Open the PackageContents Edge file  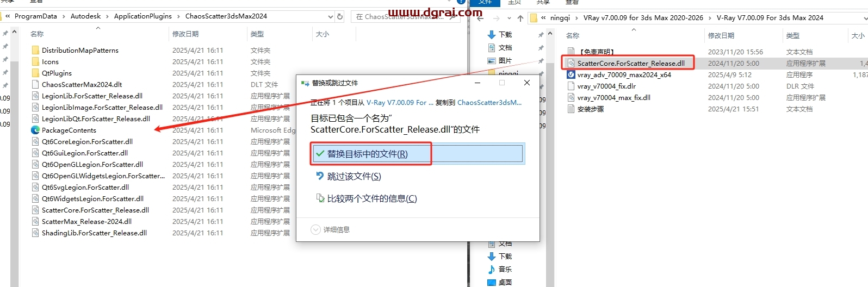pos(69,130)
